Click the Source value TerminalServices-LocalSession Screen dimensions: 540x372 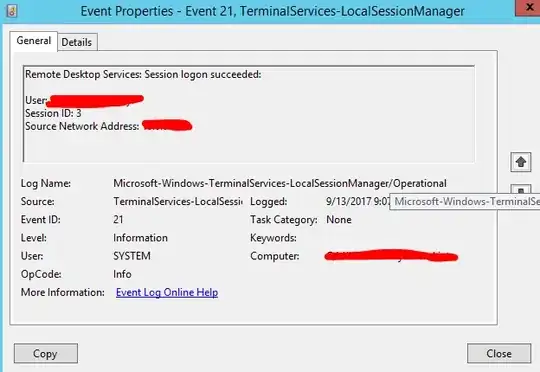tap(178, 201)
